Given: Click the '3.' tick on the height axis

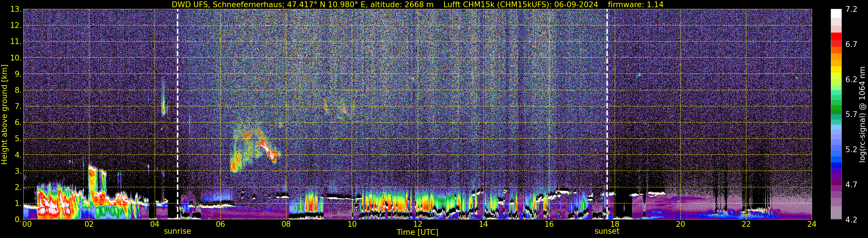Looking at the screenshot, I should pos(18,171).
